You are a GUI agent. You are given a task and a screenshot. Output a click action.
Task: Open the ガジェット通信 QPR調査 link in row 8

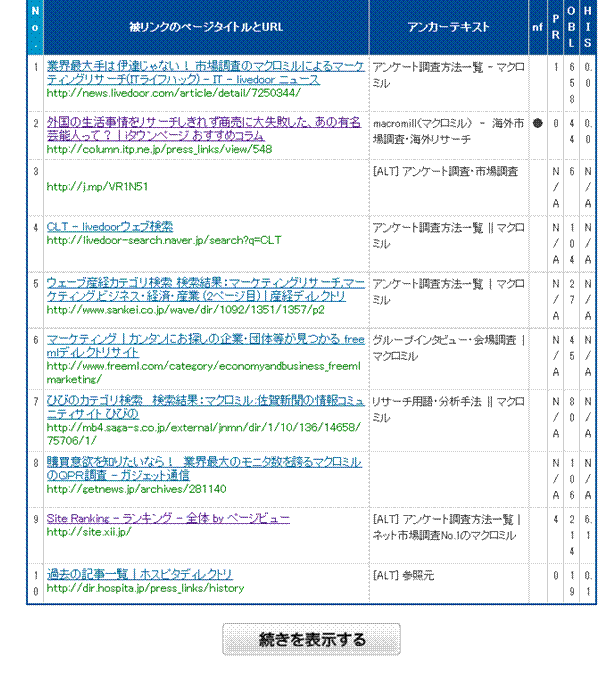coord(204,468)
